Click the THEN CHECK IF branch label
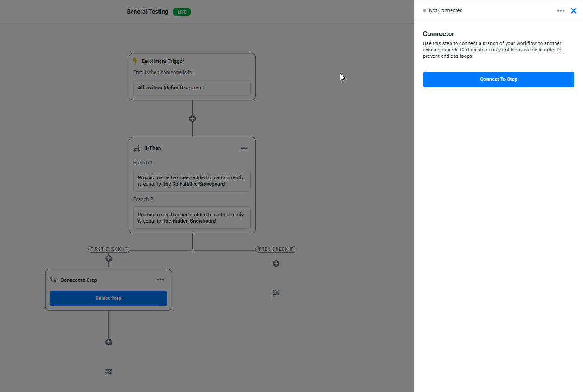 (276, 249)
